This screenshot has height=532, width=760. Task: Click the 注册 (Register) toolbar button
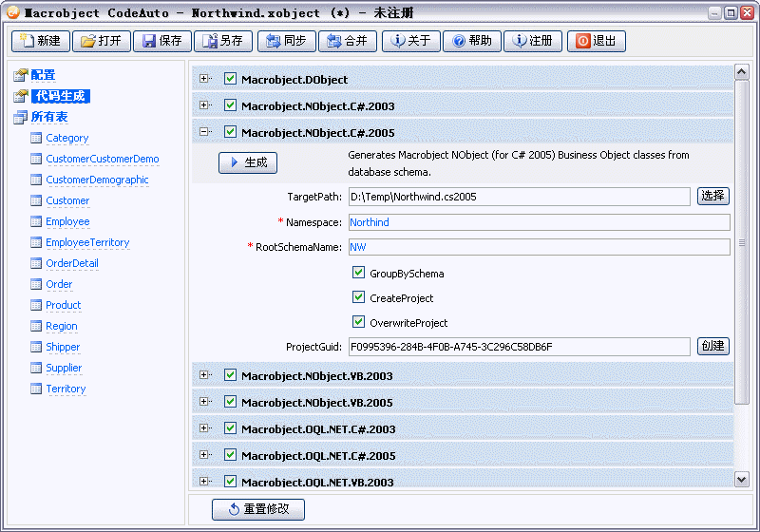(533, 41)
